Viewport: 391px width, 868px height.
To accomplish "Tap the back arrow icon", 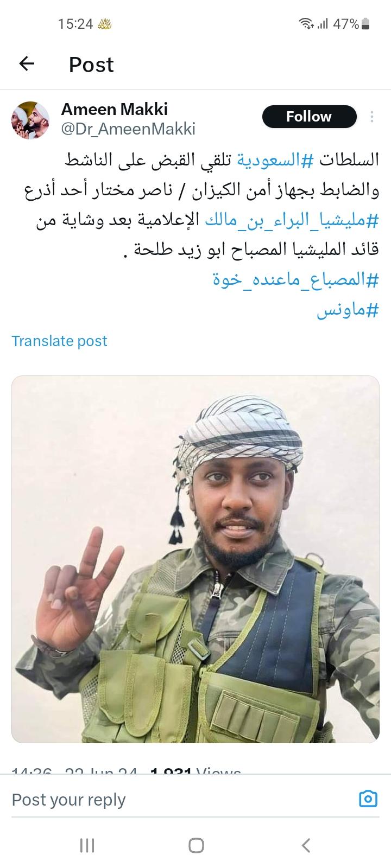I will point(27,64).
